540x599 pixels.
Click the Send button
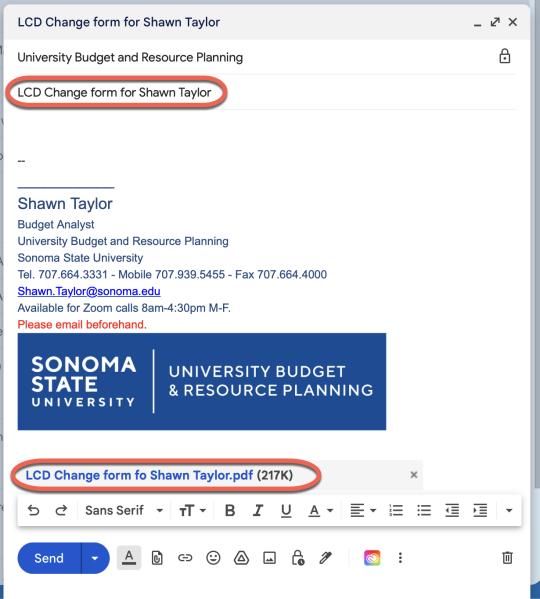click(49, 558)
